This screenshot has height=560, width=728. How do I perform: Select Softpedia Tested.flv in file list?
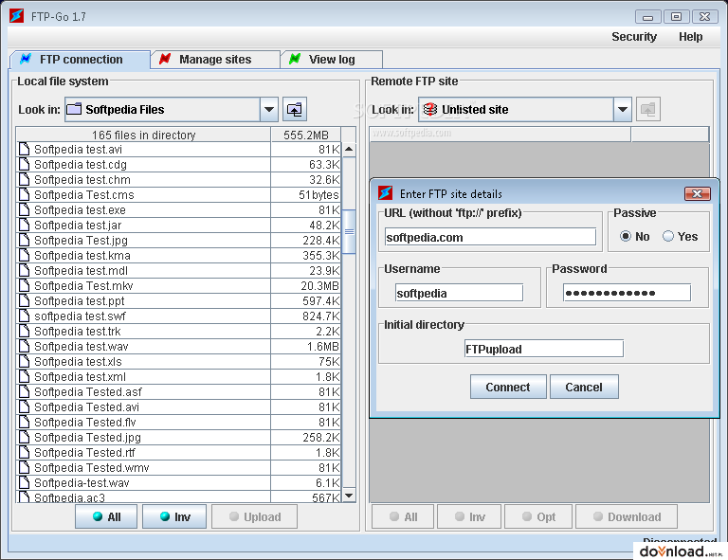[x=143, y=422]
